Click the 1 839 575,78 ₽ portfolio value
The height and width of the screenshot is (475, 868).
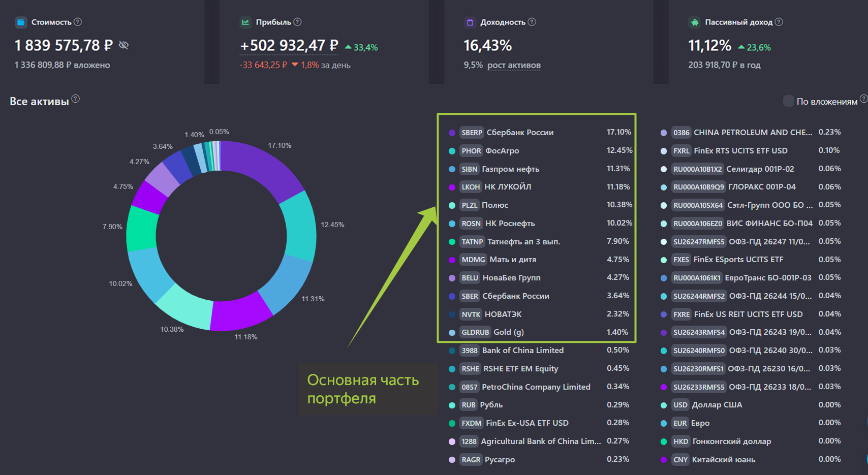pyautogui.click(x=64, y=46)
